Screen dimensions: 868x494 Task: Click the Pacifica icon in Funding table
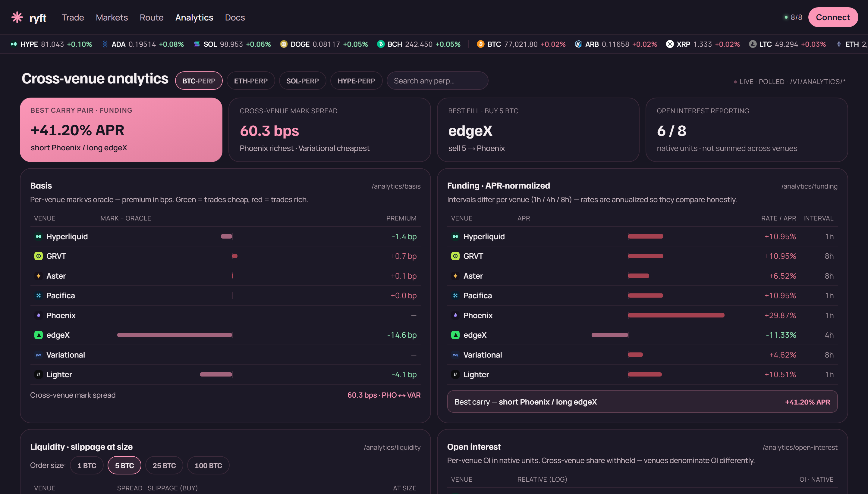pos(456,295)
